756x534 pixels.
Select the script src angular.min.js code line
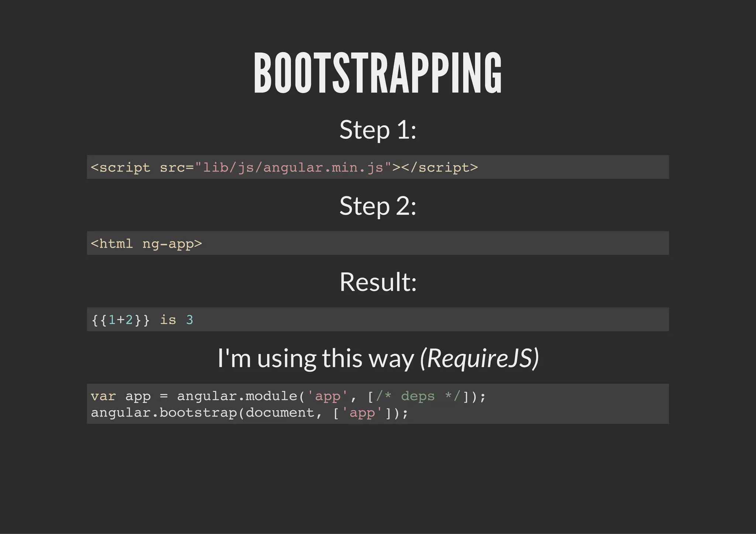coord(284,168)
